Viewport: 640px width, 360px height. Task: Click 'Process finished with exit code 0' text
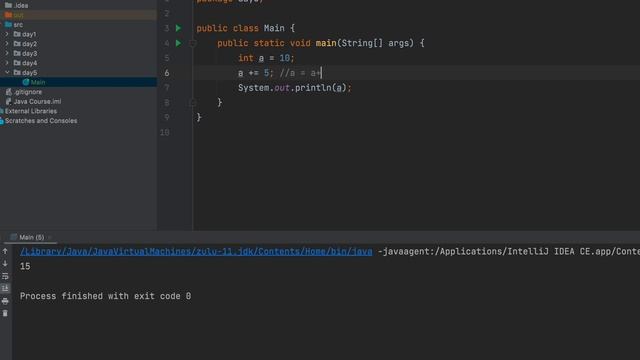point(105,296)
